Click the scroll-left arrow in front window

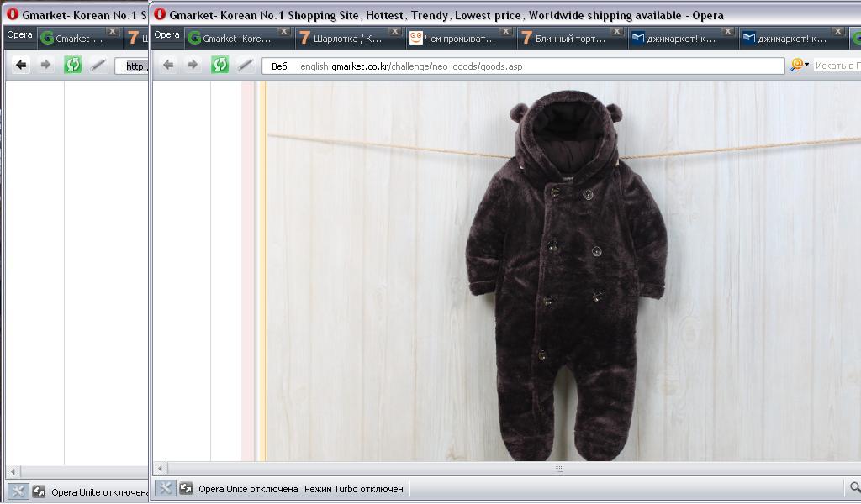click(x=160, y=469)
